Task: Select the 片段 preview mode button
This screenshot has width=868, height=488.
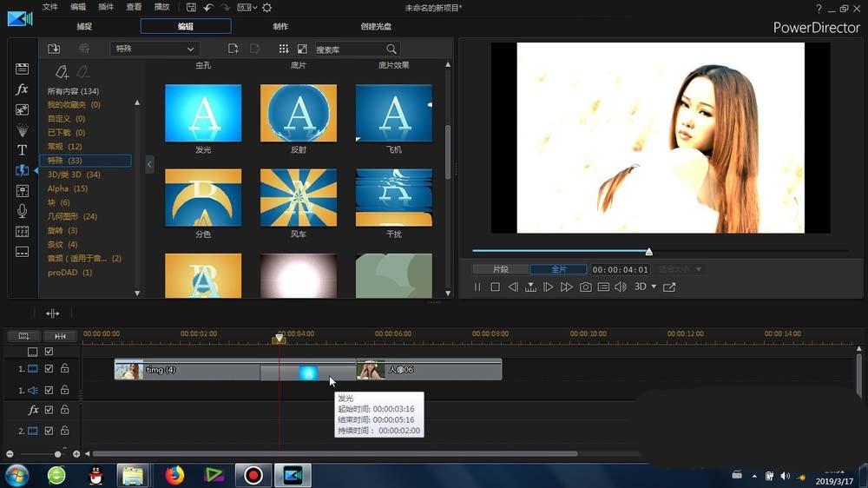Action: (x=500, y=269)
